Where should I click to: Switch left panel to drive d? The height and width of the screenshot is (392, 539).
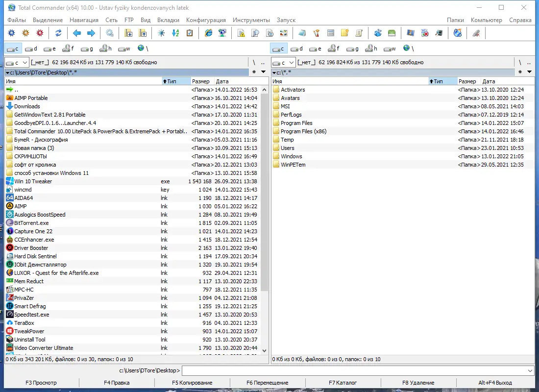coord(31,49)
